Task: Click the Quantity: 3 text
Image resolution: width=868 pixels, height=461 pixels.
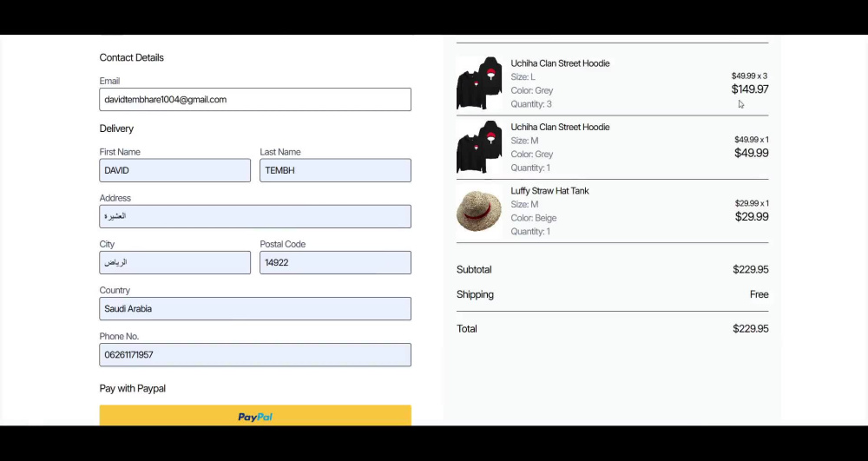Action: tap(531, 104)
